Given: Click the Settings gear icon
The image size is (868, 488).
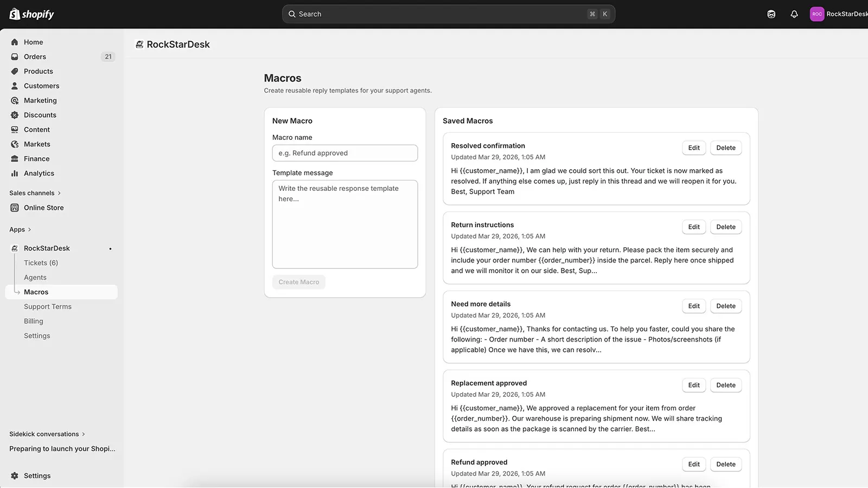Looking at the screenshot, I should pyautogui.click(x=15, y=476).
